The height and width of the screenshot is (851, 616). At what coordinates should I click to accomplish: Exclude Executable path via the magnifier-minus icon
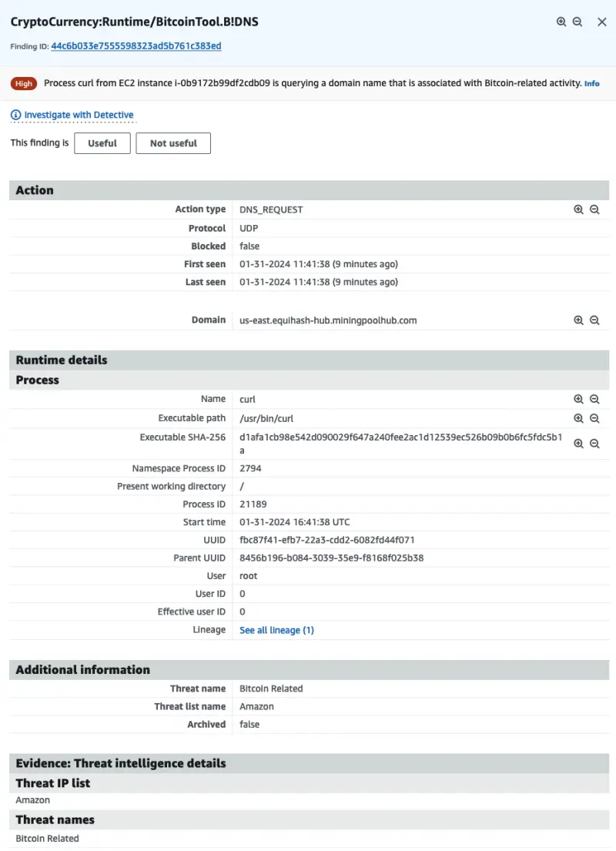tap(594, 417)
